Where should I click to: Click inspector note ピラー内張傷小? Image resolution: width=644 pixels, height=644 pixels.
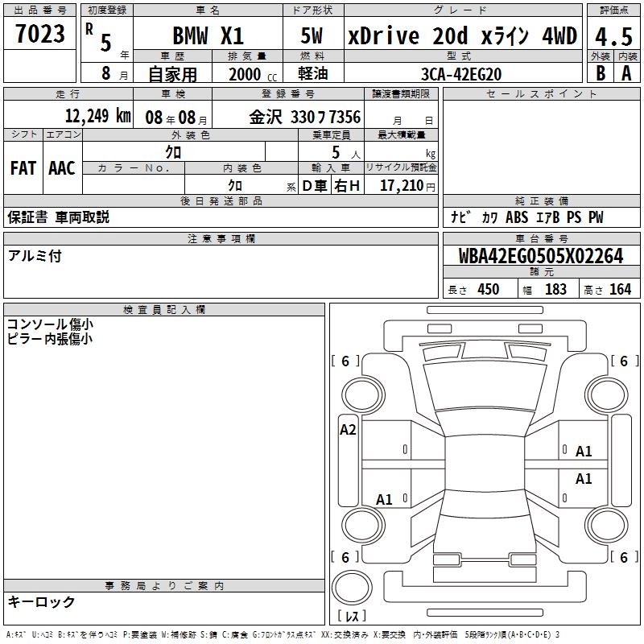pos(50,338)
